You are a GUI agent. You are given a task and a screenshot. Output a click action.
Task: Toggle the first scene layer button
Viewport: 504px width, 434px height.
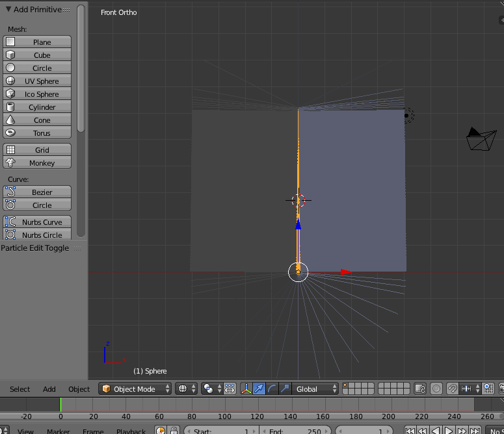click(x=346, y=386)
